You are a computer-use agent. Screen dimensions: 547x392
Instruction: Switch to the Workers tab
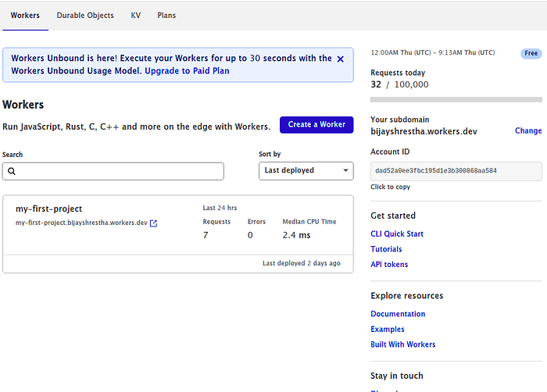click(x=25, y=16)
